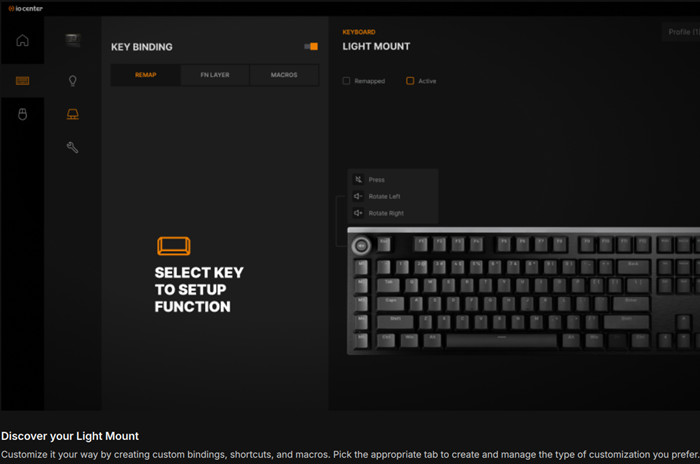Viewport: 700px width, 464px height.
Task: Open the wrench settings icon
Action: [x=72, y=147]
